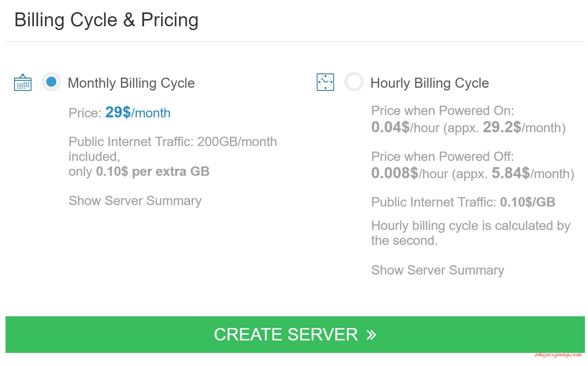Click the 29$/month price text
Image resolution: width=588 pixels, height=366 pixels.
pos(138,113)
